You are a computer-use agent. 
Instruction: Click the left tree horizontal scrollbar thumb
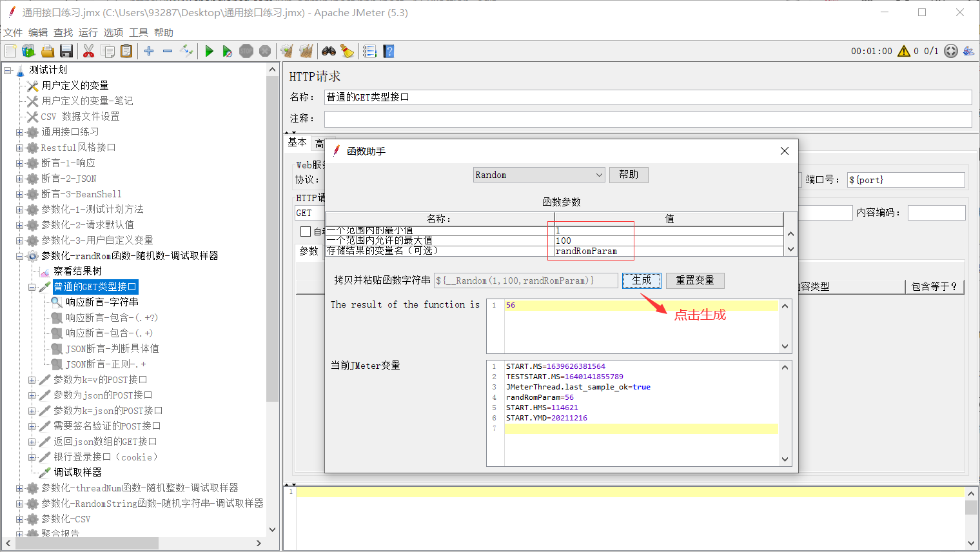point(87,544)
